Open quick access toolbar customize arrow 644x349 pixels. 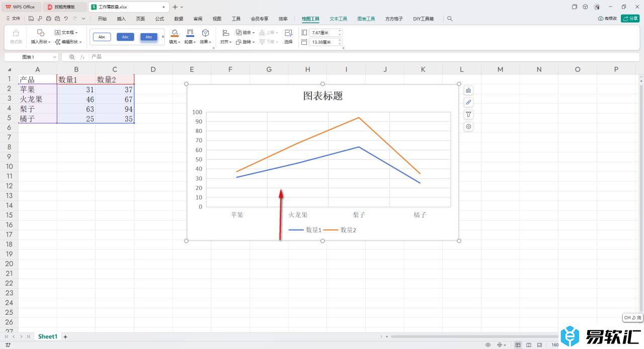pos(83,19)
